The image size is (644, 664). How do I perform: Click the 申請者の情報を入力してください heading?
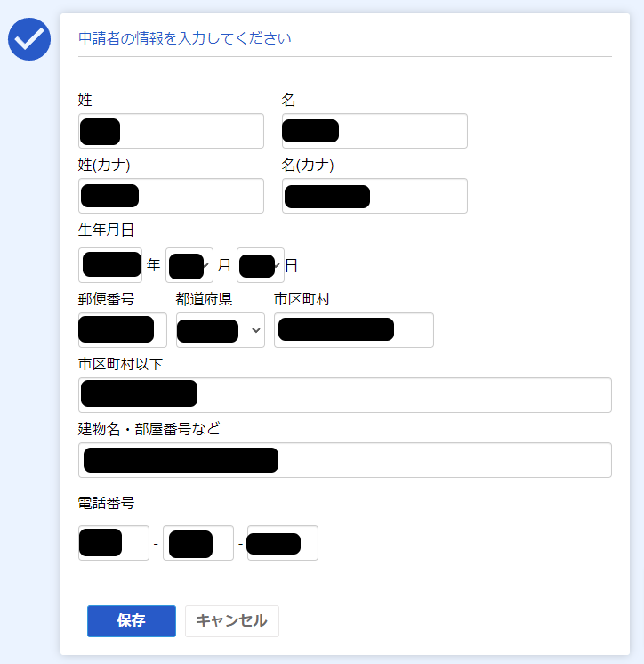click(x=185, y=38)
